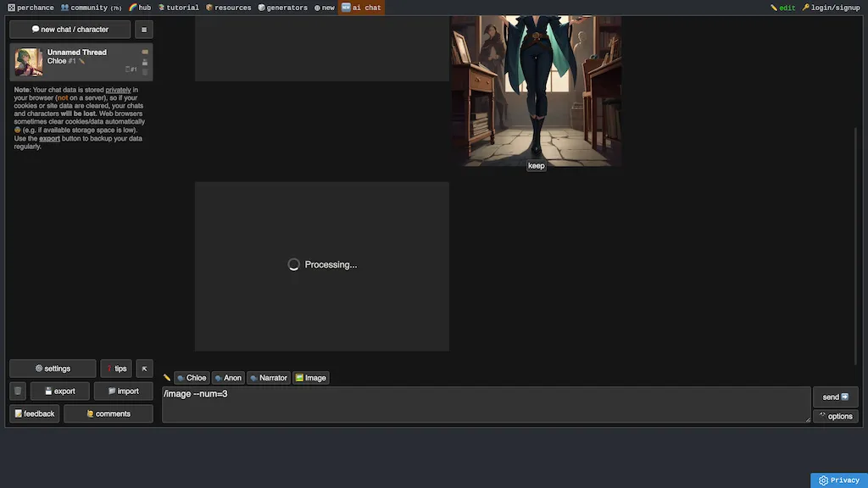Select the Unnamed Thread title text
The image size is (868, 488).
pyautogui.click(x=77, y=52)
